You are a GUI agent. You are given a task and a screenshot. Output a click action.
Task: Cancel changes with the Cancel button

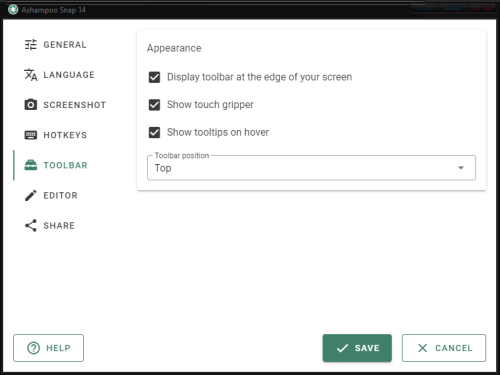444,348
